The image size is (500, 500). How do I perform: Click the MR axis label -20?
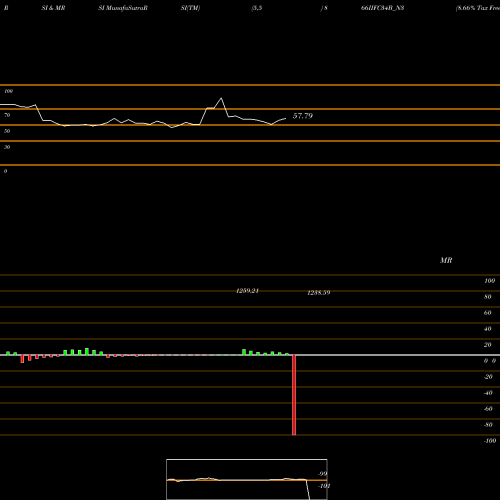[x=488, y=377]
